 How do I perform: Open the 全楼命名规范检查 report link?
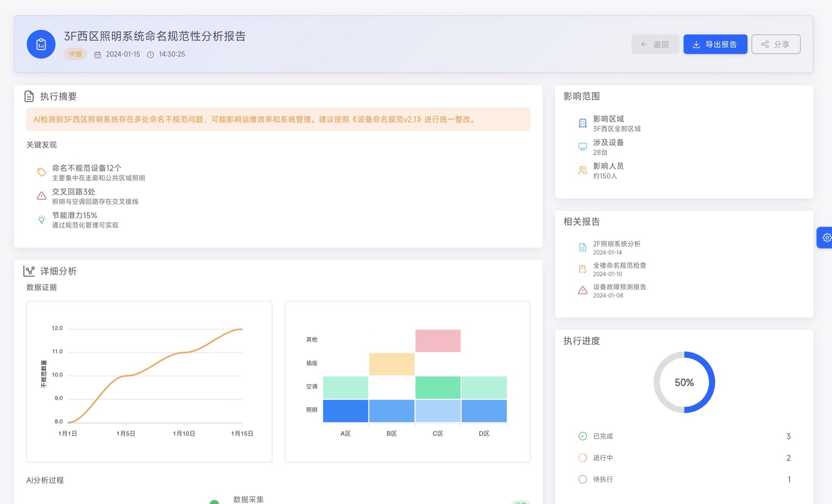tap(620, 266)
